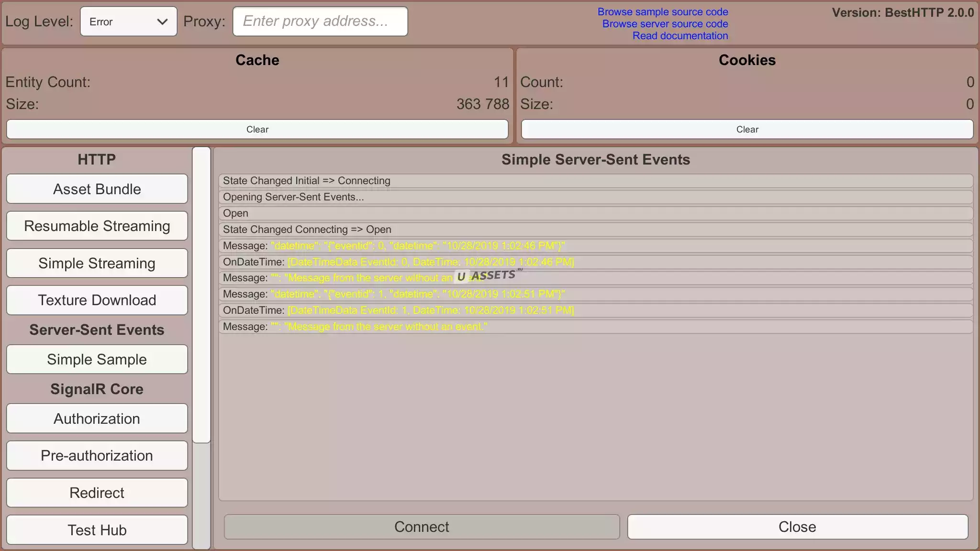
Task: Clear the Cookies
Action: tap(746, 130)
